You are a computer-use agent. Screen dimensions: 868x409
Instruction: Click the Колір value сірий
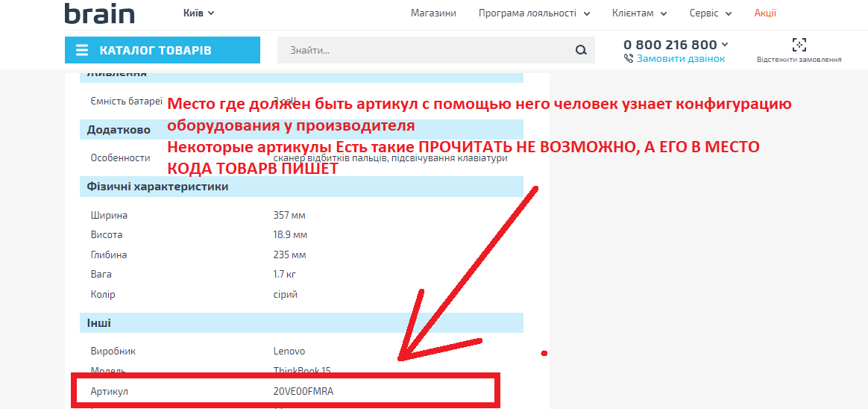click(285, 294)
